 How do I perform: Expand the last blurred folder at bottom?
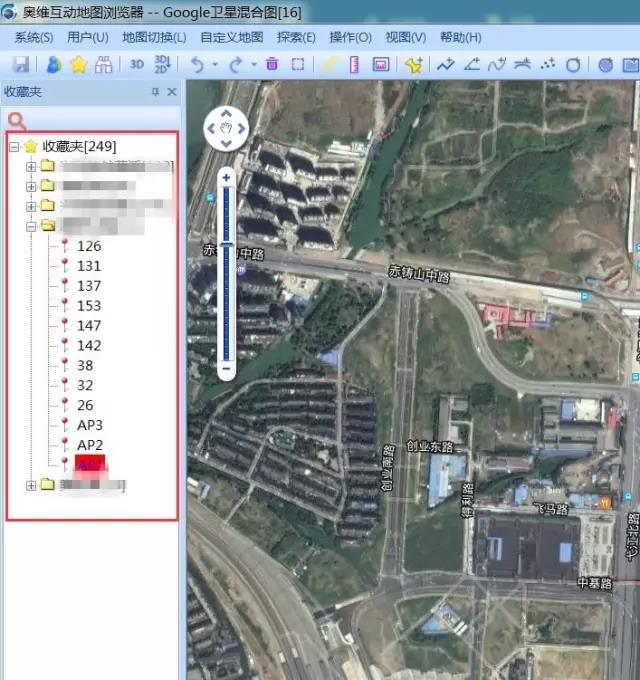coord(31,485)
